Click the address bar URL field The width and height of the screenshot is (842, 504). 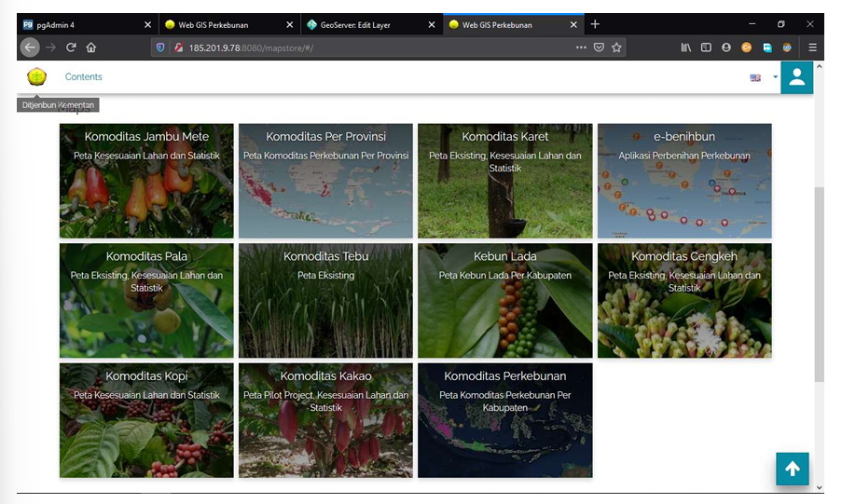(x=373, y=48)
